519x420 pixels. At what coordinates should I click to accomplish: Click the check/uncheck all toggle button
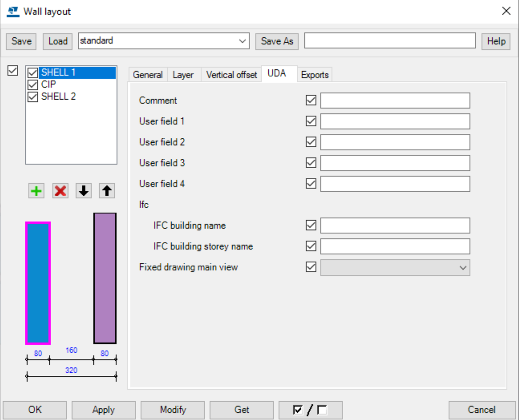tap(310, 410)
